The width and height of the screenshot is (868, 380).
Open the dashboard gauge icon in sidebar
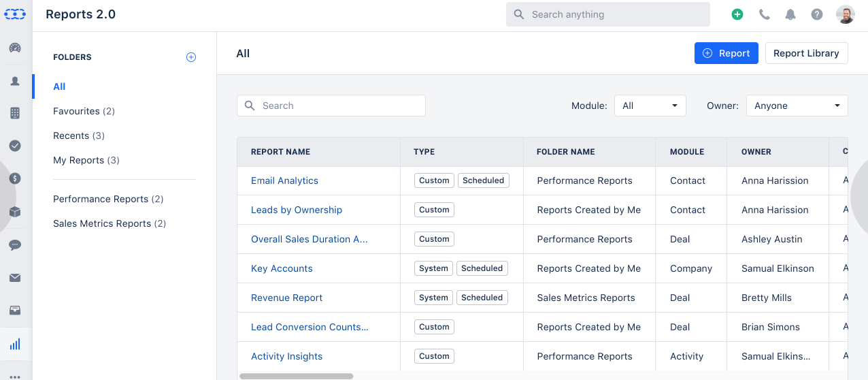coord(15,48)
